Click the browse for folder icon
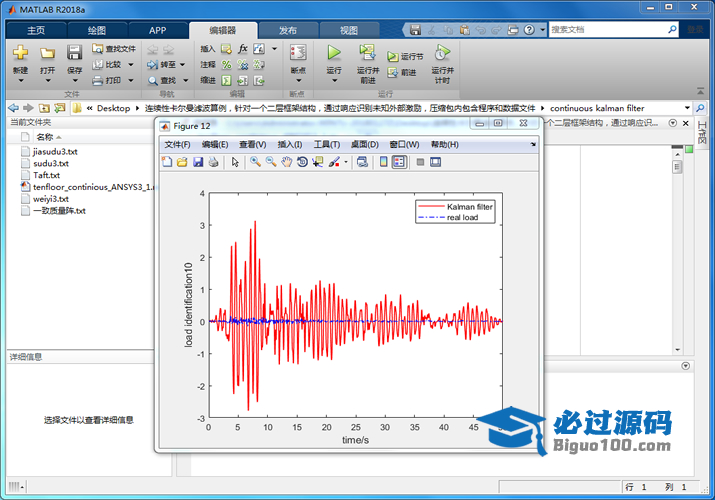 (59, 108)
